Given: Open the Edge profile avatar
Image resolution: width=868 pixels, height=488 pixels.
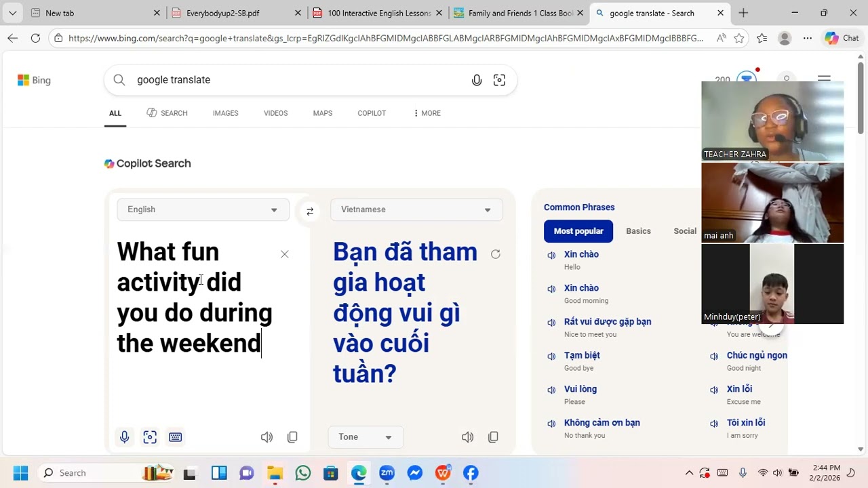Looking at the screenshot, I should click(785, 39).
